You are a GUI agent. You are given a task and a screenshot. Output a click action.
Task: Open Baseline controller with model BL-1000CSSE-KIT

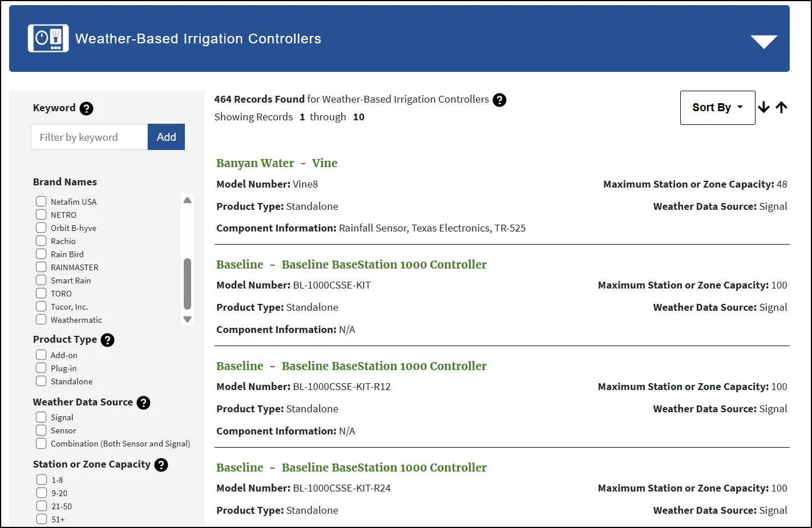[352, 265]
